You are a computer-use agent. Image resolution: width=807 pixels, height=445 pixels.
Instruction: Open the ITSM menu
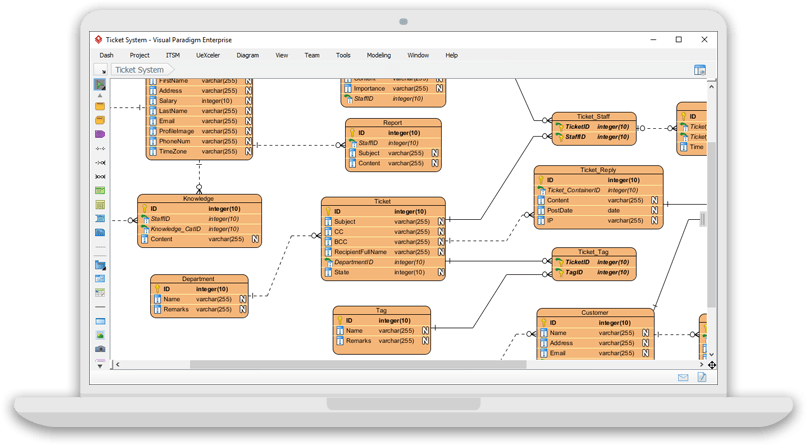point(172,55)
